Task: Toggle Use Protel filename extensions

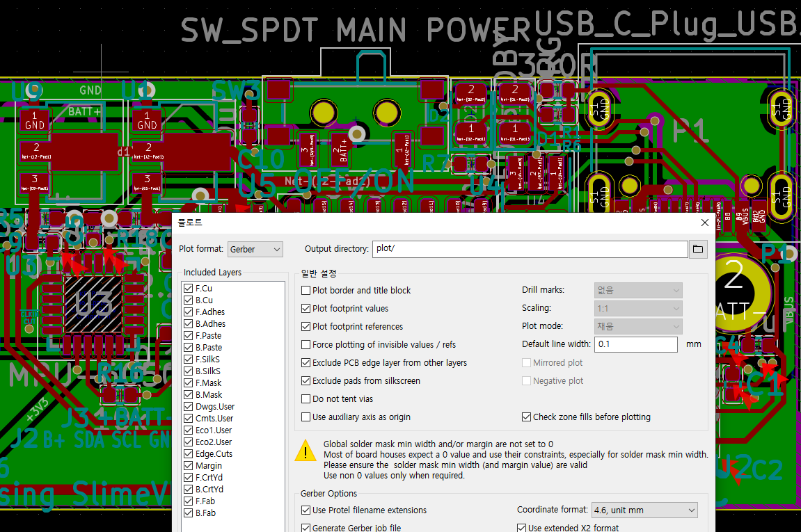Action: point(306,510)
